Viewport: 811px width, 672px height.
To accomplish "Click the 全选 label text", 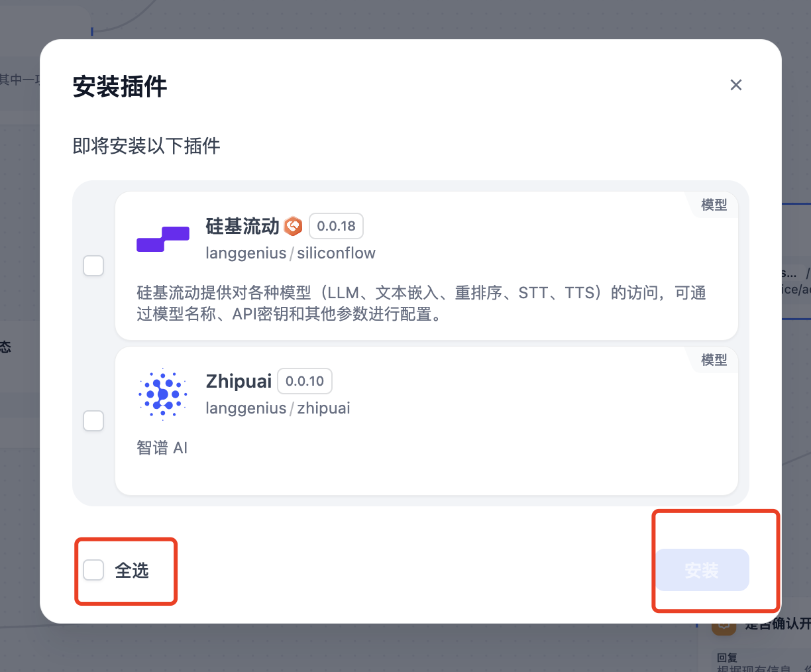I will click(132, 571).
